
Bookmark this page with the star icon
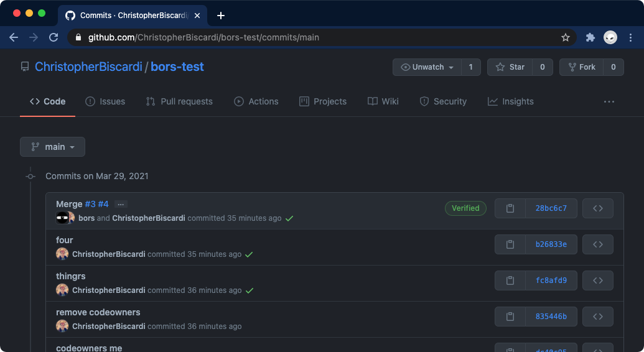[x=566, y=37]
